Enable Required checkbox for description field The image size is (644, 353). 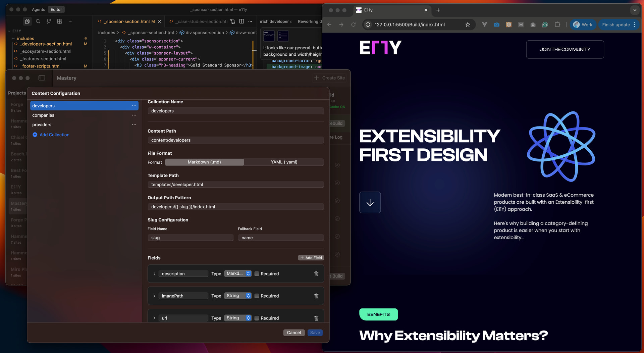[257, 274]
